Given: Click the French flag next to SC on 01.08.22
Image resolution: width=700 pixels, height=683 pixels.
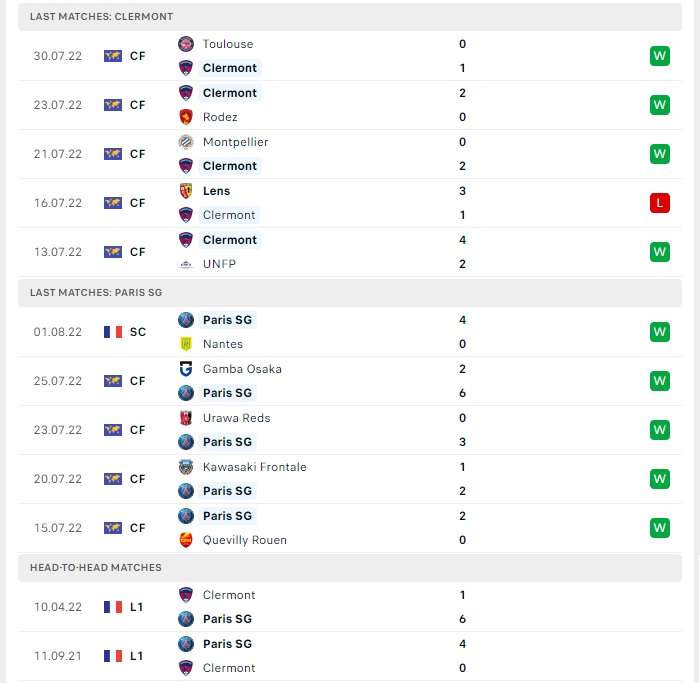Looking at the screenshot, I should click(113, 332).
